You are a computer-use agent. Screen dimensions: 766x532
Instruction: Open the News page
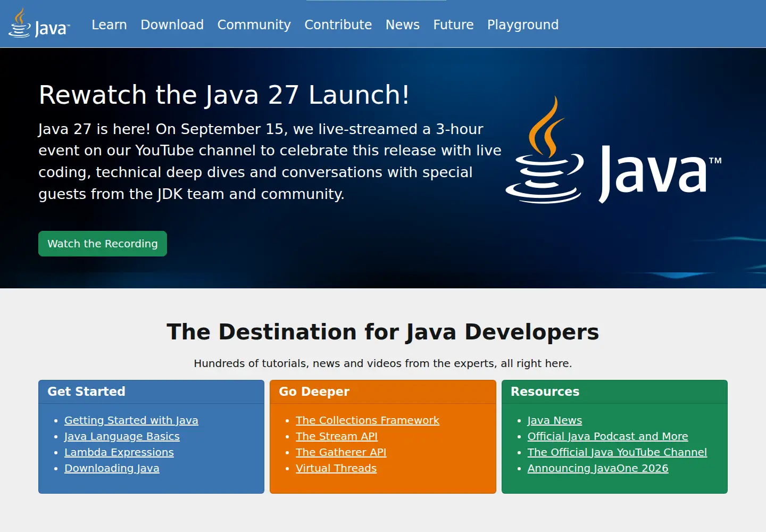coord(402,24)
